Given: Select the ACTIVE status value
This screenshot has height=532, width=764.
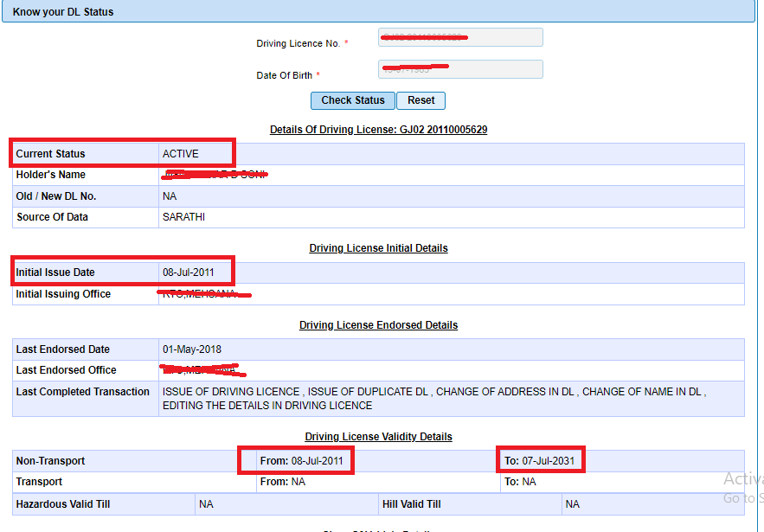Looking at the screenshot, I should [178, 152].
